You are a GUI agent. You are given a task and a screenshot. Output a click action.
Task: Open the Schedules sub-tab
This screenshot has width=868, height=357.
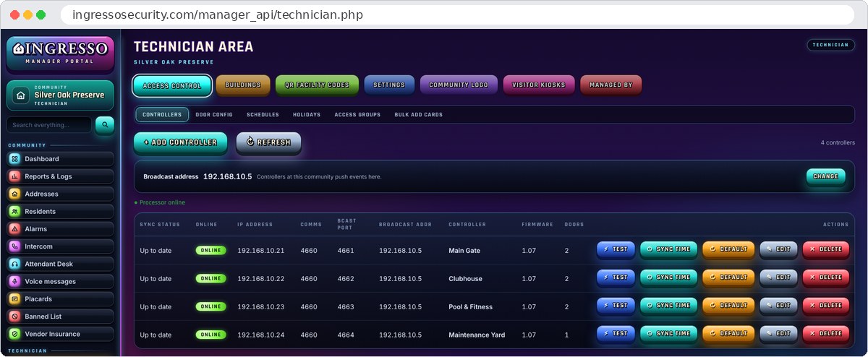pyautogui.click(x=263, y=115)
